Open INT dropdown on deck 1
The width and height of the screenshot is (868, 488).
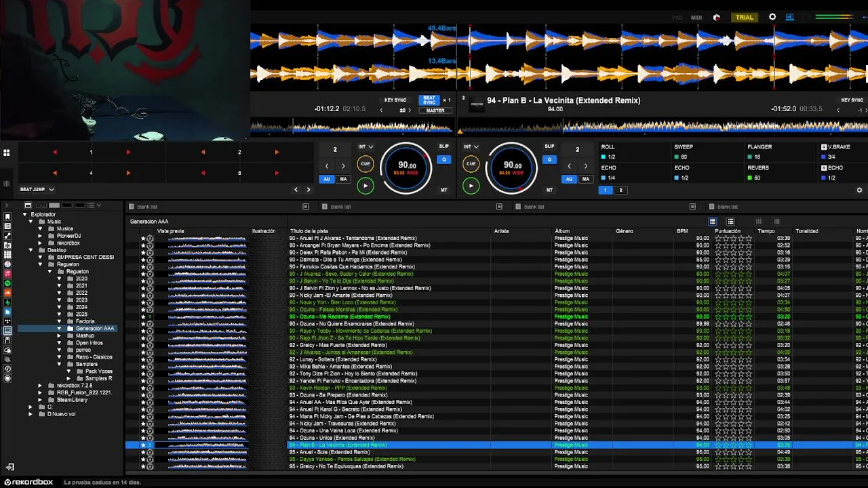pos(366,146)
